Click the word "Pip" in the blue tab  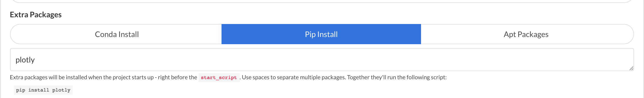(310, 34)
